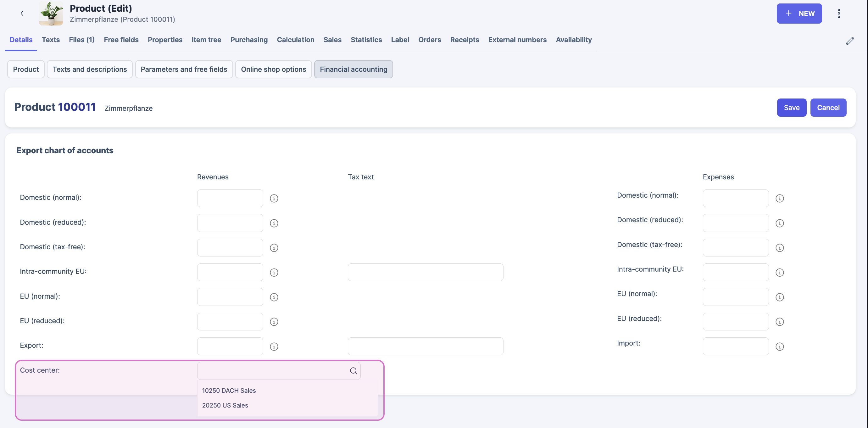
Task: Switch to the External numbers tab
Action: (x=518, y=39)
